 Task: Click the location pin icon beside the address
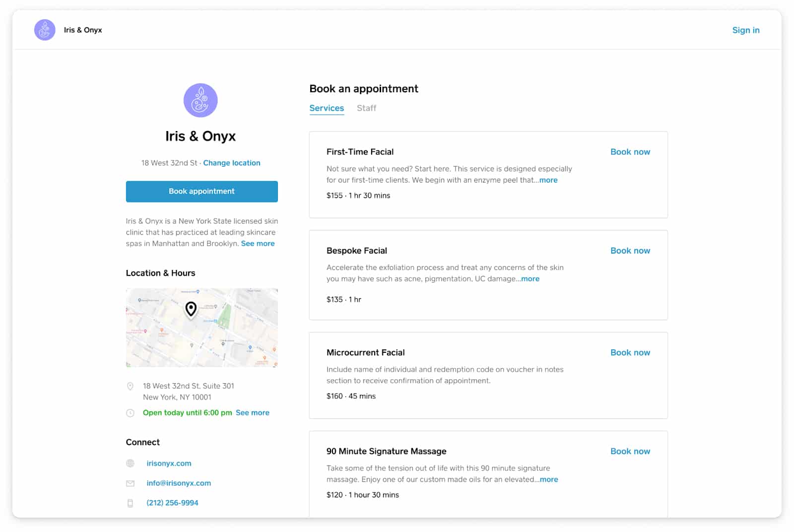pos(130,386)
